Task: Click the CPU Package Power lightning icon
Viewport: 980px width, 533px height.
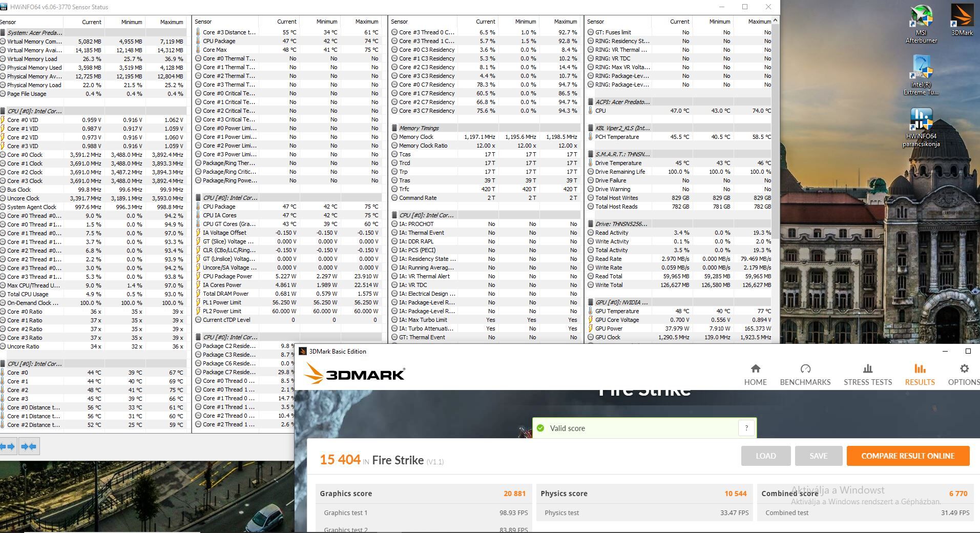Action: pos(198,276)
